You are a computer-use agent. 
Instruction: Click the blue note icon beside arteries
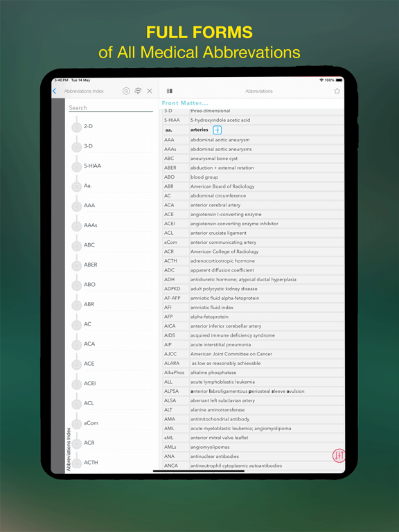coord(217,130)
